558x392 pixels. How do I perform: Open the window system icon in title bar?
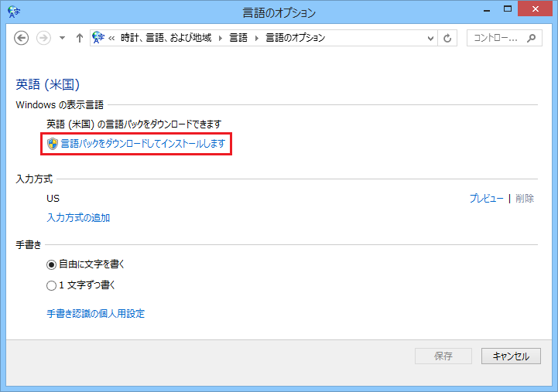[x=11, y=12]
